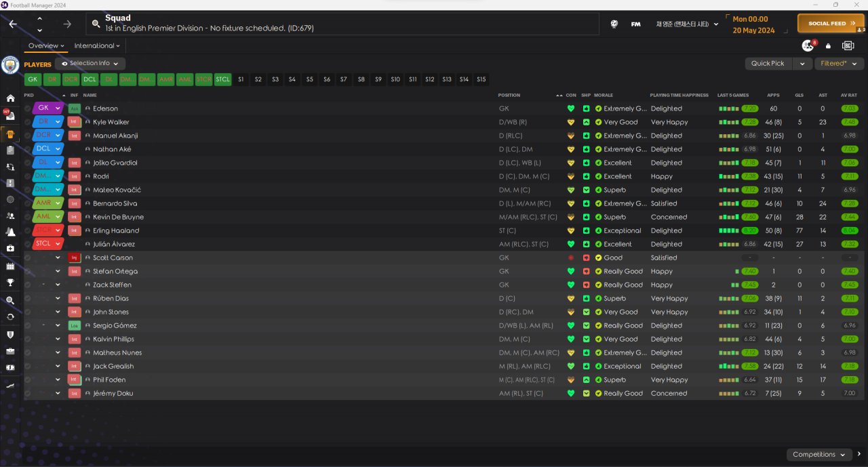
Task: Open John Stones' pick position dropdown
Action: [x=58, y=312]
